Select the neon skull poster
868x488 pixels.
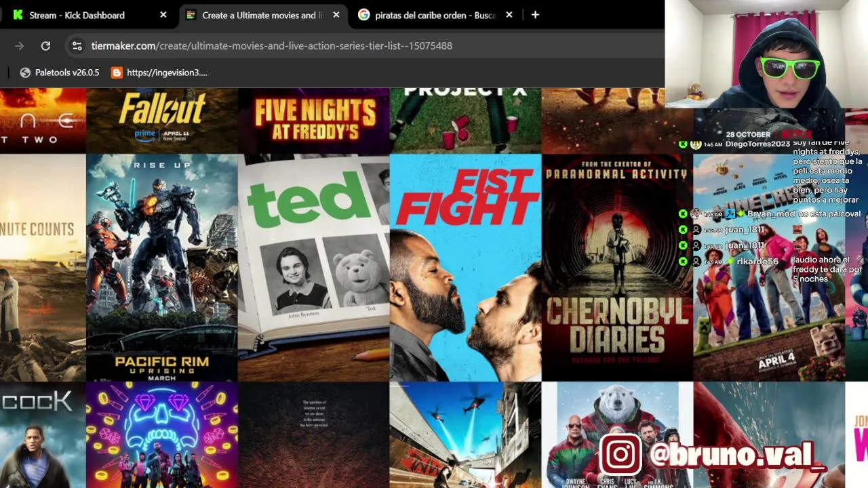162,435
